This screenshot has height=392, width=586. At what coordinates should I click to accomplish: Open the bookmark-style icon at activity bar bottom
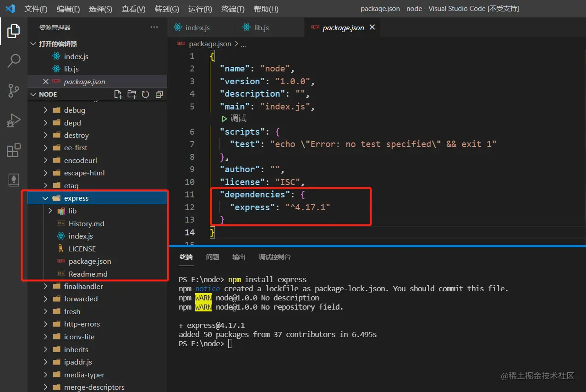point(14,180)
